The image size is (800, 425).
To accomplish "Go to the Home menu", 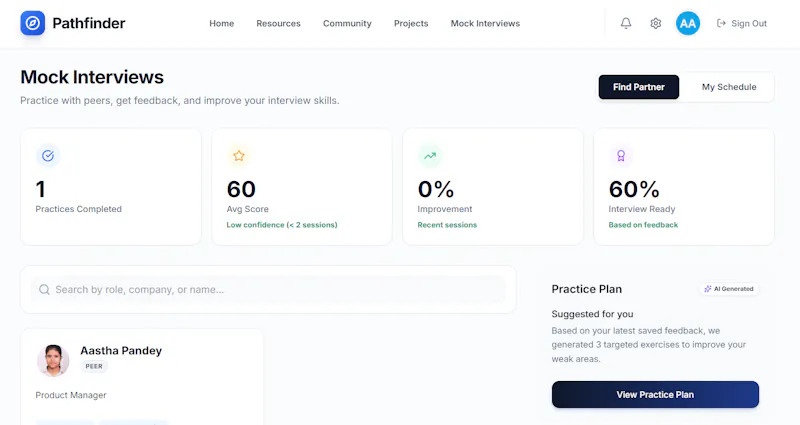I will pos(221,23).
